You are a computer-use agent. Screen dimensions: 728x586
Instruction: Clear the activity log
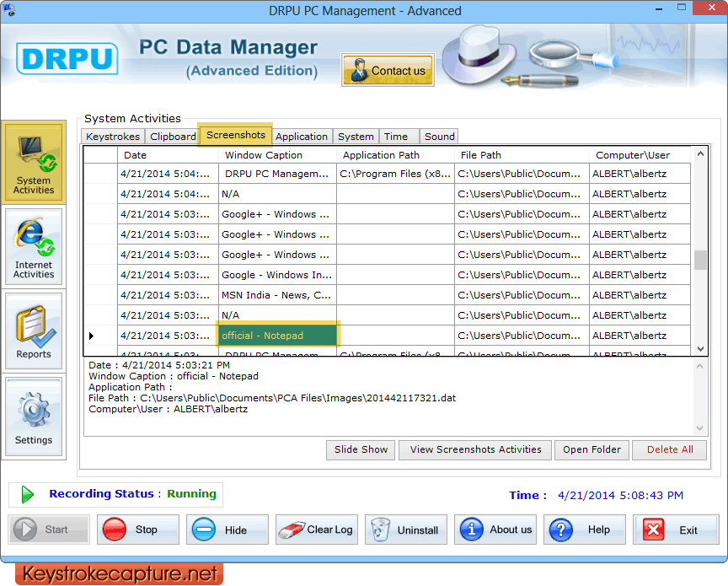pos(317,530)
